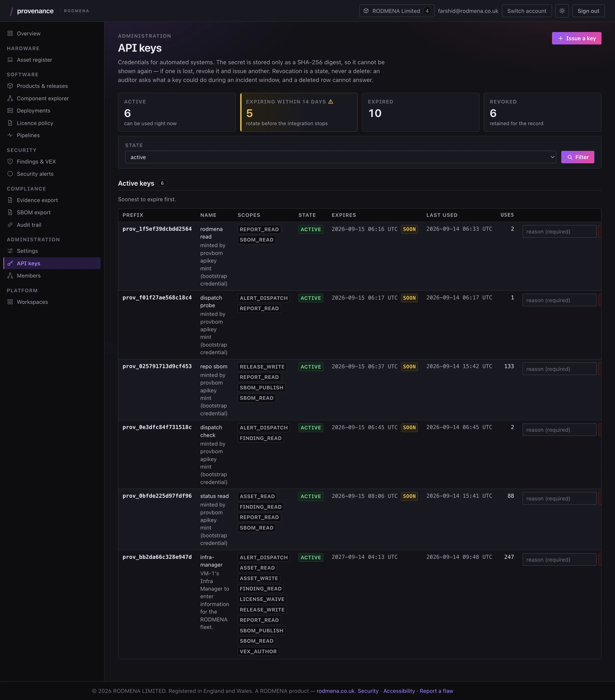Open the rodmena.co.uk footer link
Image resolution: width=615 pixels, height=700 pixels.
pyautogui.click(x=335, y=691)
